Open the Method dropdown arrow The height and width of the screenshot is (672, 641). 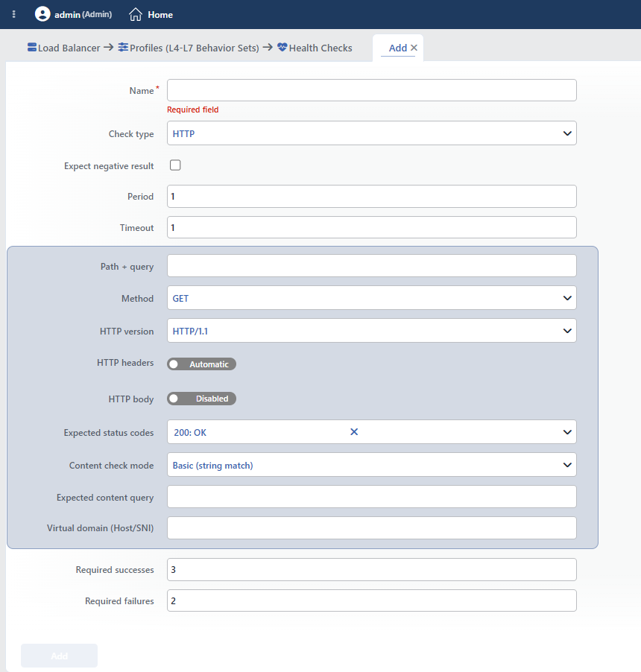coord(566,298)
